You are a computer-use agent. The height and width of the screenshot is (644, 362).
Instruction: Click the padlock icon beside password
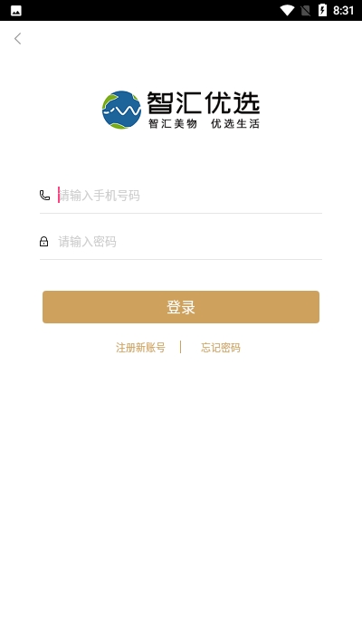pyautogui.click(x=44, y=242)
